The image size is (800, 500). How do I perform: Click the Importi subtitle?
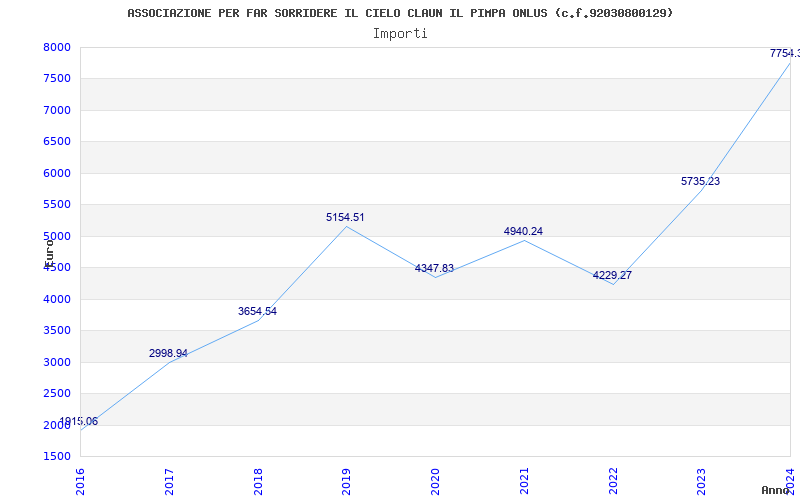[x=400, y=34]
